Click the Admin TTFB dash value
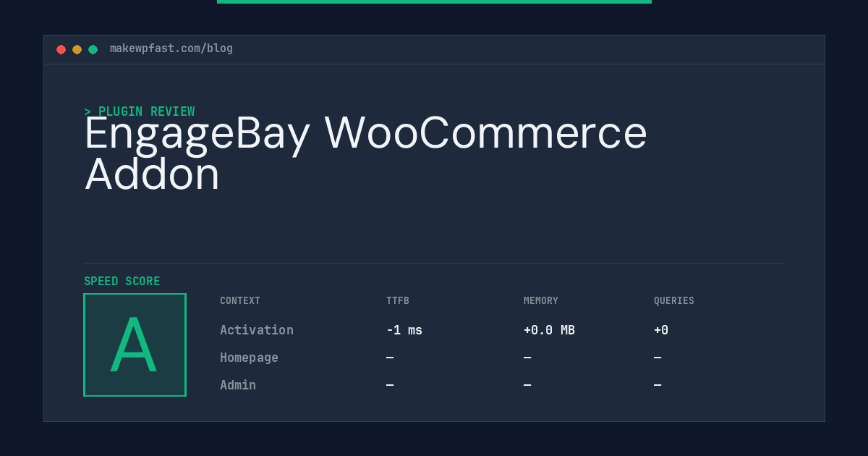Viewport: 868px width, 456px height. tap(390, 385)
